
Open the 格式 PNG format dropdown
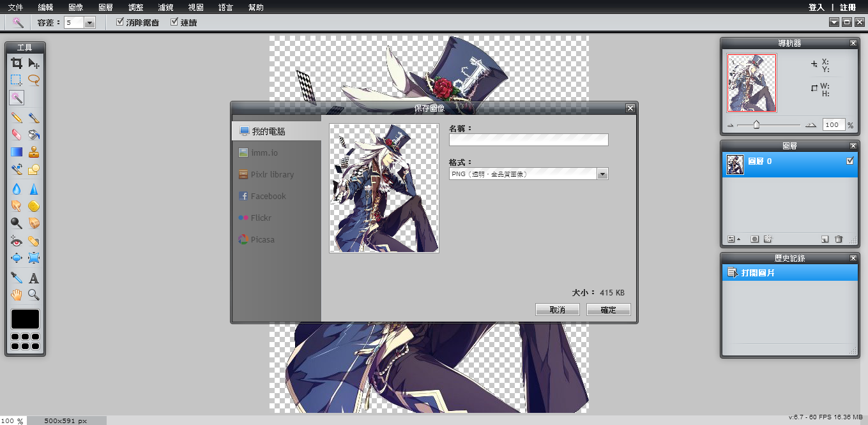602,174
